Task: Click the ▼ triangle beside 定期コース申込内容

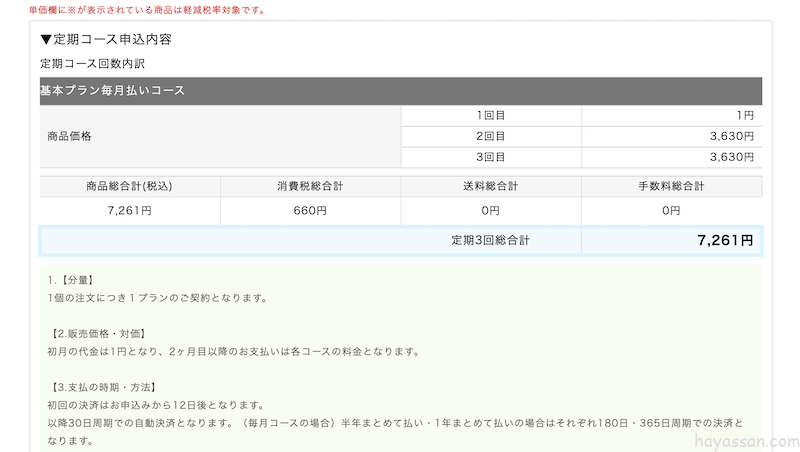Action: (46, 40)
